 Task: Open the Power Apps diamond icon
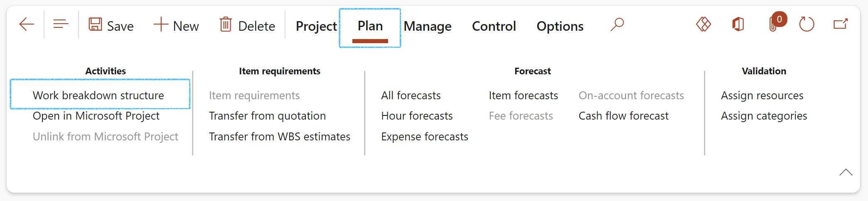(703, 25)
